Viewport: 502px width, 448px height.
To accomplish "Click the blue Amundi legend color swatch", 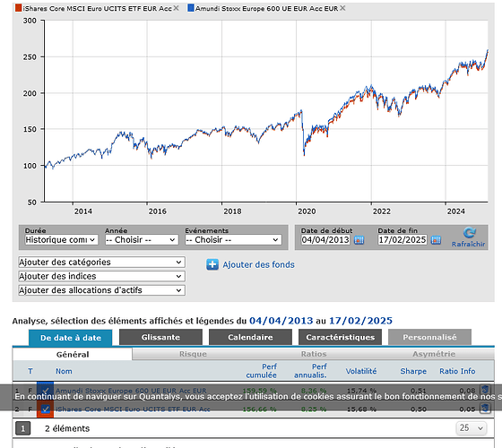I will click(191, 8).
